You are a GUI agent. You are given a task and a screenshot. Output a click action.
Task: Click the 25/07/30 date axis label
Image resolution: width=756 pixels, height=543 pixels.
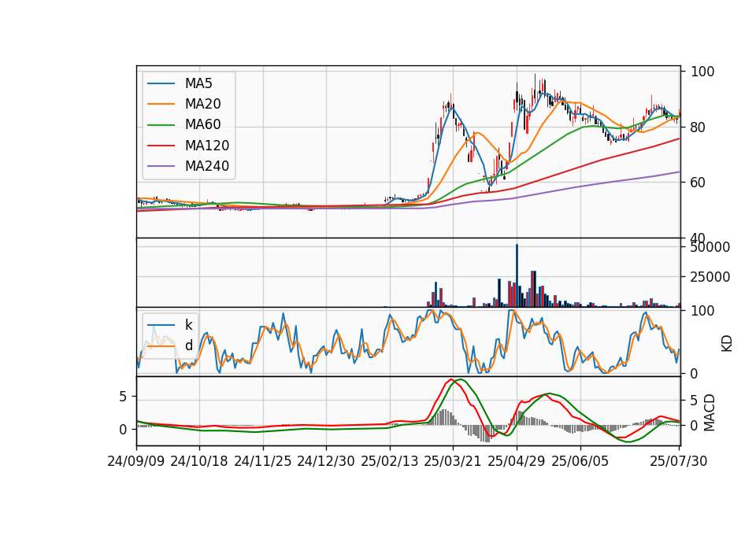pyautogui.click(x=679, y=461)
